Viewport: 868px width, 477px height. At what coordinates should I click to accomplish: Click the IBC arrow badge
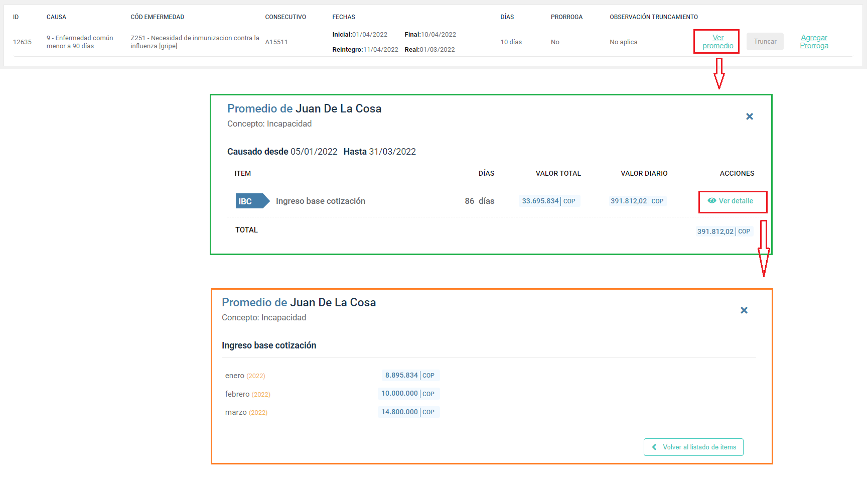pyautogui.click(x=252, y=201)
